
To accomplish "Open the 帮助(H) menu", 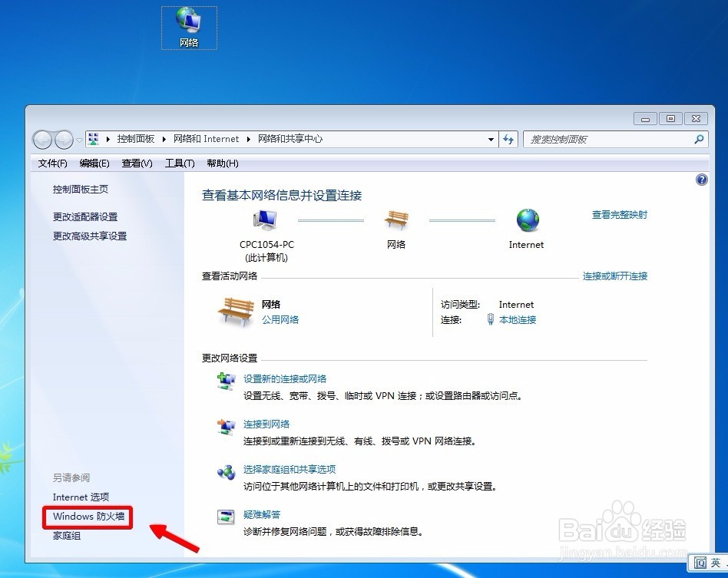I will [223, 163].
